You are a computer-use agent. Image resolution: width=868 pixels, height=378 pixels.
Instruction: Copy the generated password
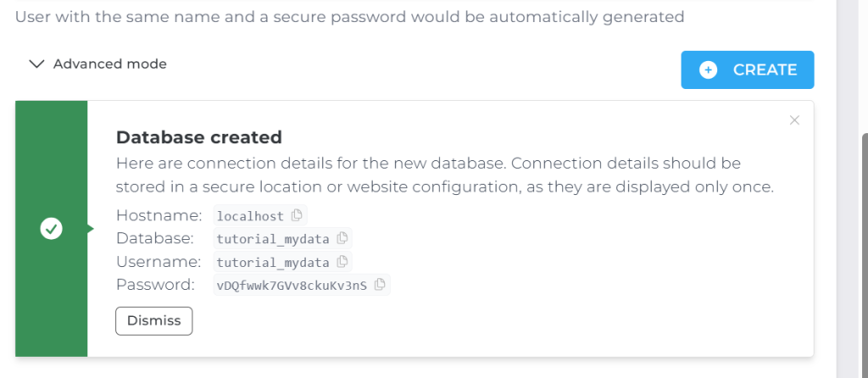(380, 285)
